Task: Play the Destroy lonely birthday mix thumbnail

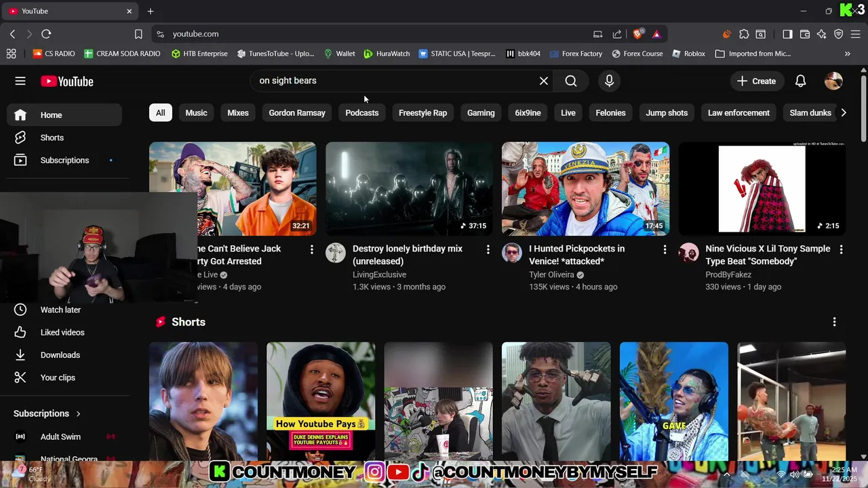Action: coord(409,188)
